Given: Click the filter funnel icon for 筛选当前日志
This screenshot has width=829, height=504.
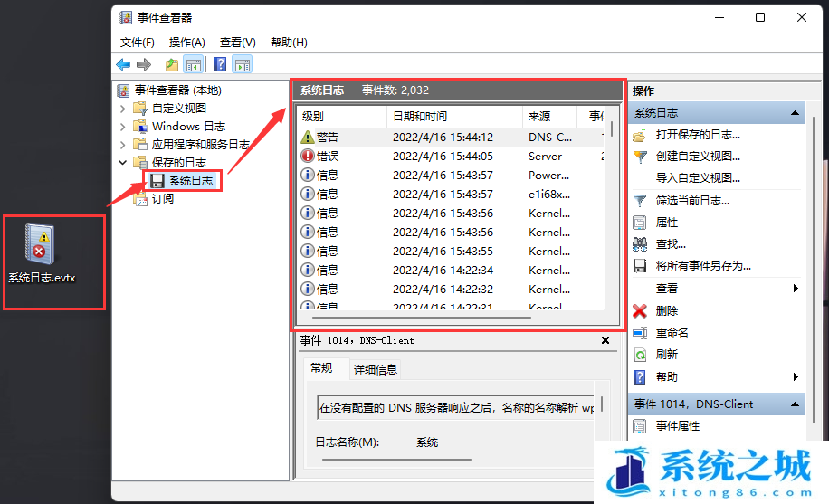Looking at the screenshot, I should [640, 200].
